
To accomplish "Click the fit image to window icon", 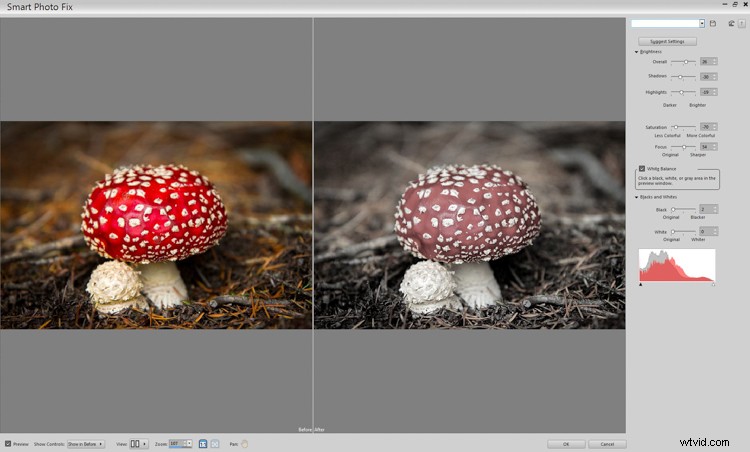I will point(215,443).
